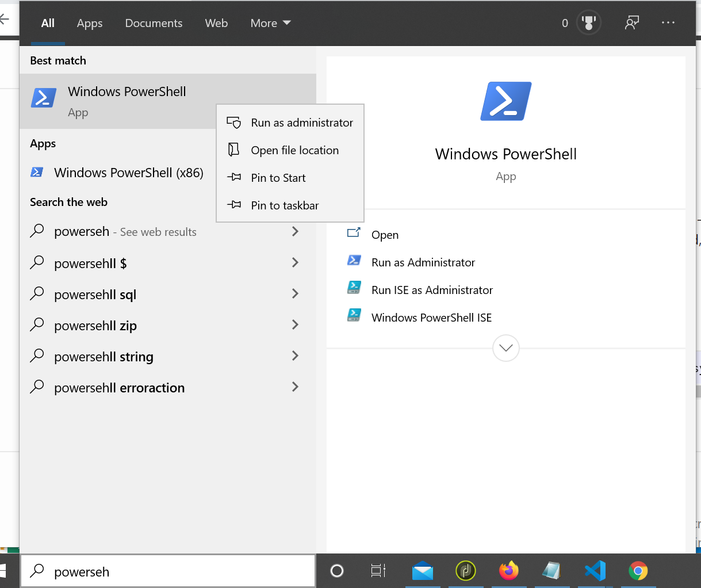Expand more actions chevron in details pane

point(506,348)
